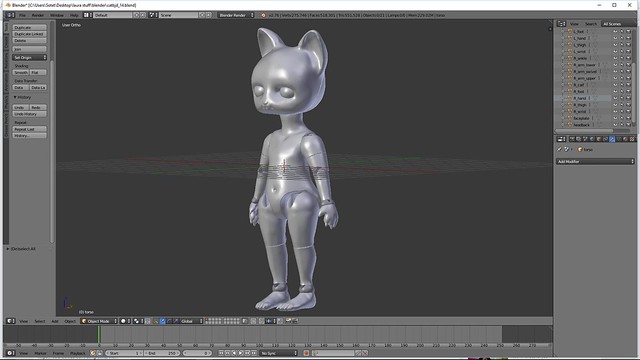Open the Blender Render engine dropdown
640x360 pixels.
[236, 15]
